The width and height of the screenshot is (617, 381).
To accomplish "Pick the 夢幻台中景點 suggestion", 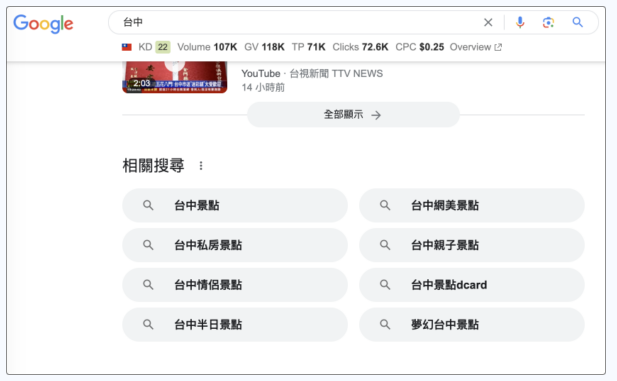I will point(472,325).
